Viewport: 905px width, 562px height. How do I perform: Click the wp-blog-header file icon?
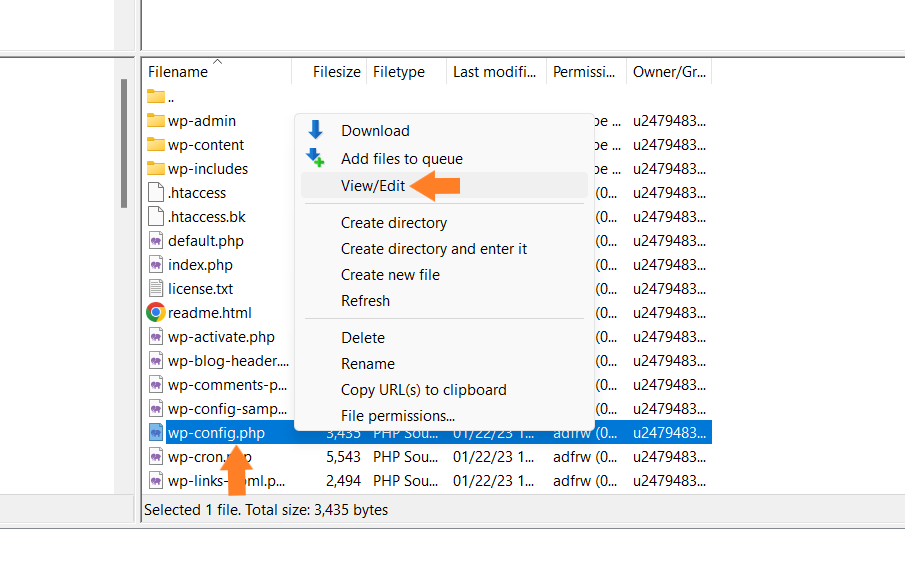point(156,361)
